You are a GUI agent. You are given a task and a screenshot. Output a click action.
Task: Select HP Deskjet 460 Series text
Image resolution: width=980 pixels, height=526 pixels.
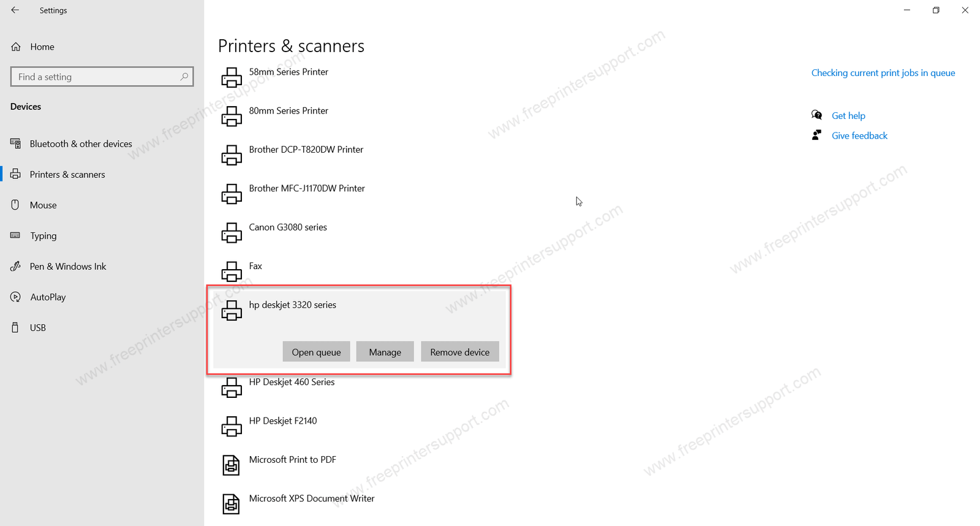(x=292, y=382)
